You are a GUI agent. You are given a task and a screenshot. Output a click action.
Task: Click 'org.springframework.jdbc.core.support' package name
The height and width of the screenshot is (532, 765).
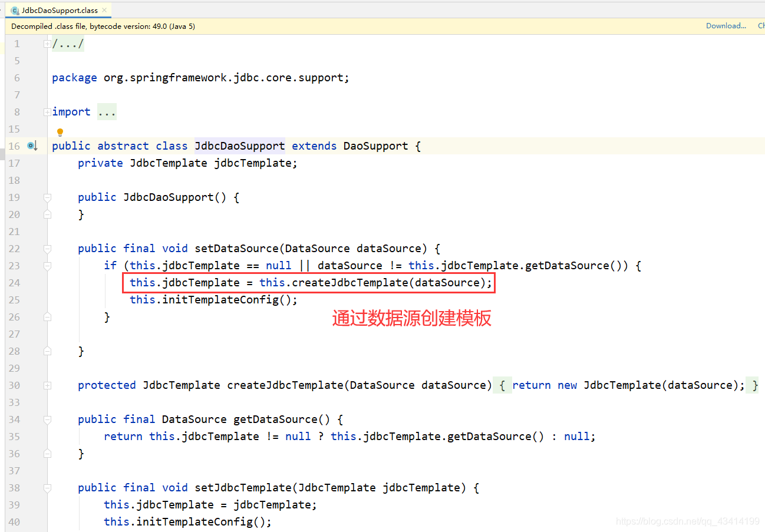pos(224,78)
